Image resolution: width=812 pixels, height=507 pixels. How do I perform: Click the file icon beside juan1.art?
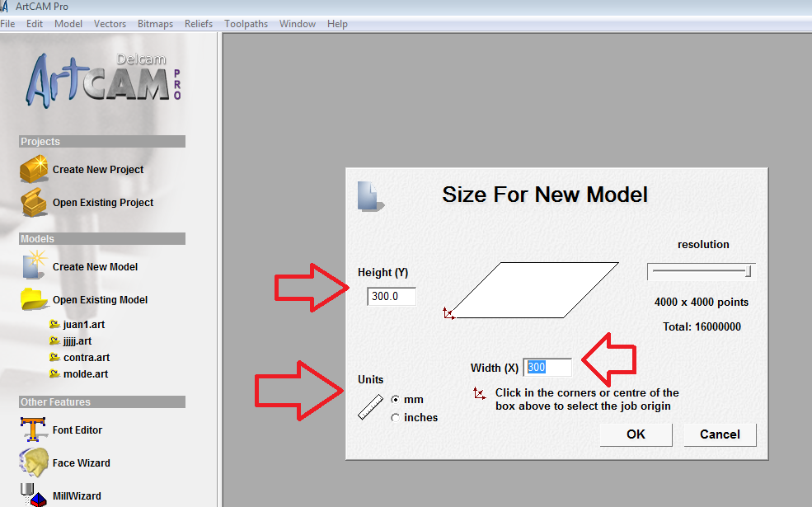(x=54, y=324)
